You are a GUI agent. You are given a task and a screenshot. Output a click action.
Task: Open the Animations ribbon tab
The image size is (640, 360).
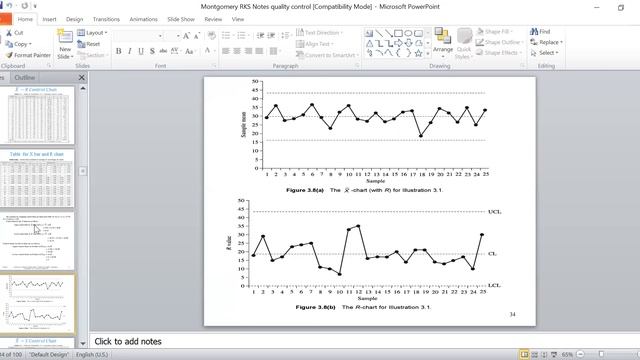pos(143,19)
